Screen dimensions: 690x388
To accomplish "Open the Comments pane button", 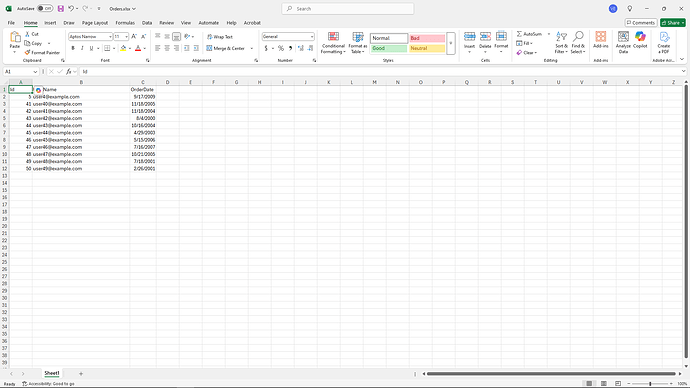I will coord(641,23).
